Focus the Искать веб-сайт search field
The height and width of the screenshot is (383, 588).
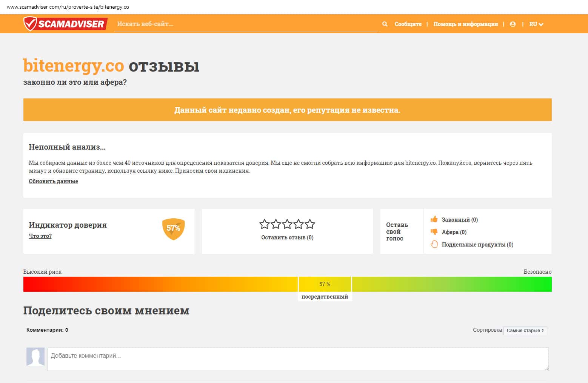pyautogui.click(x=246, y=24)
